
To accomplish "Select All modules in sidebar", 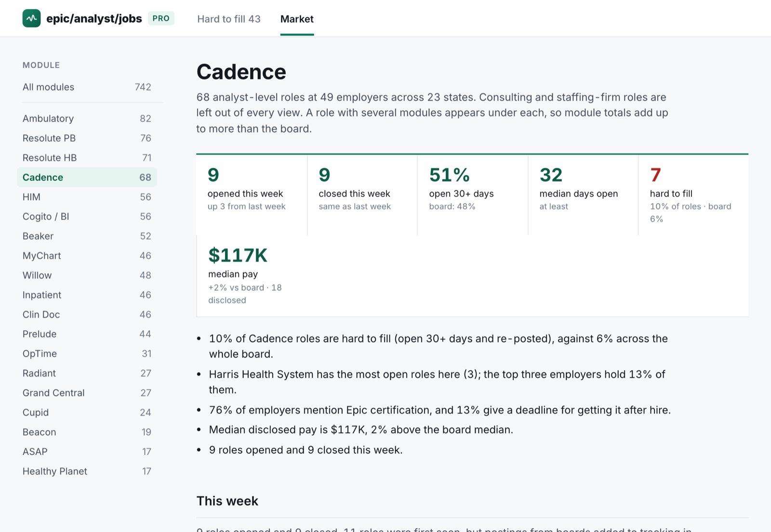I will click(x=87, y=87).
